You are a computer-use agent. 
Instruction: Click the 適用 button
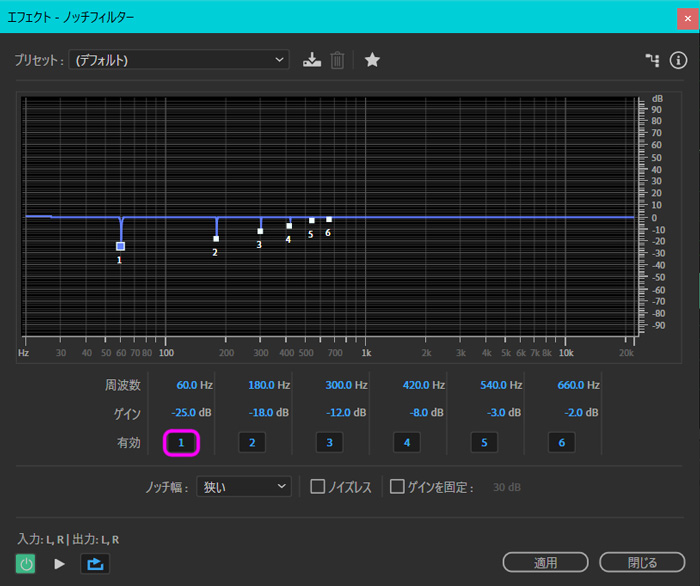pos(545,563)
